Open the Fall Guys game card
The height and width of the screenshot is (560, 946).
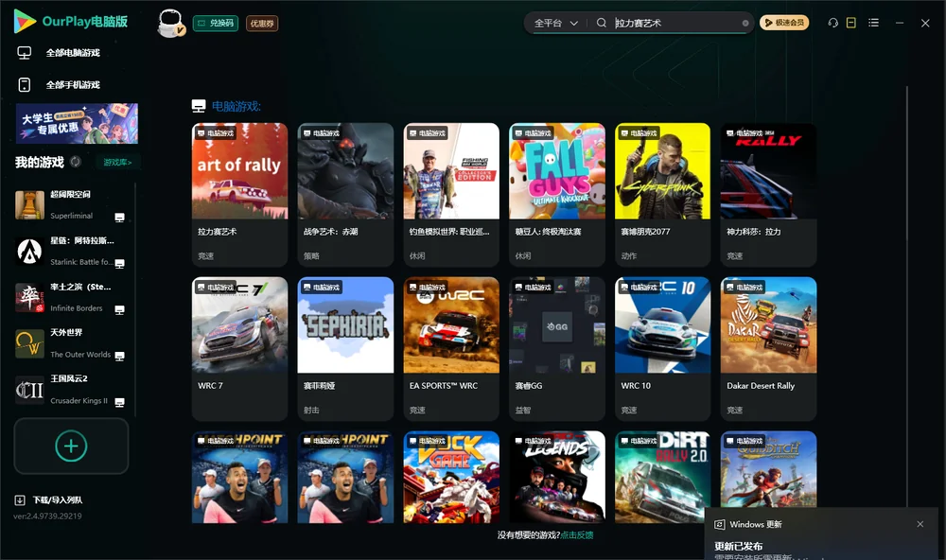(x=557, y=194)
